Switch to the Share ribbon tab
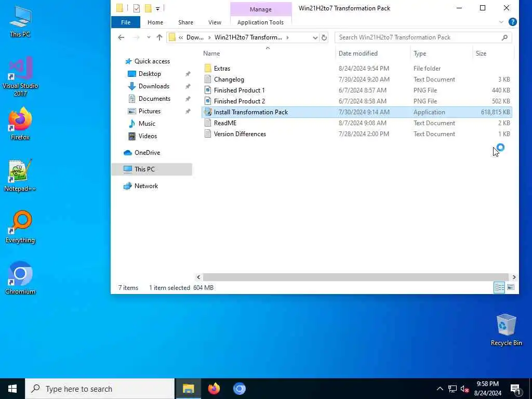 185,22
